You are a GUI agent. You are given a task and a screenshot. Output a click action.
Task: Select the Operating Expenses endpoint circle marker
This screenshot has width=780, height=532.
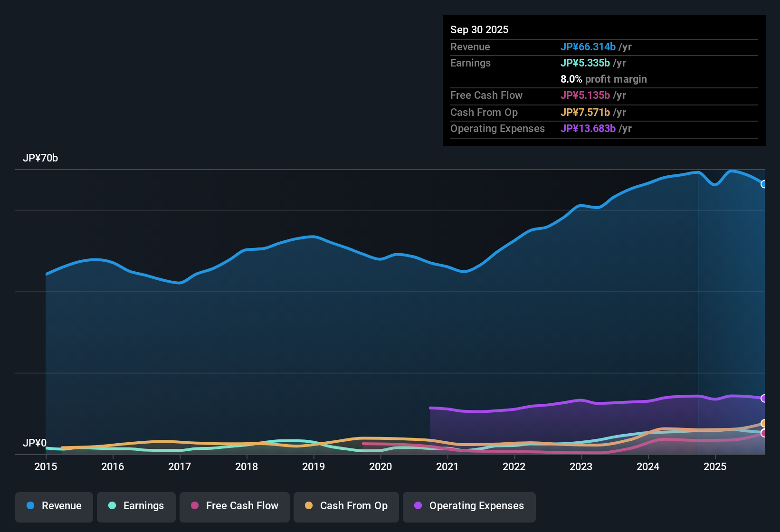pos(764,398)
